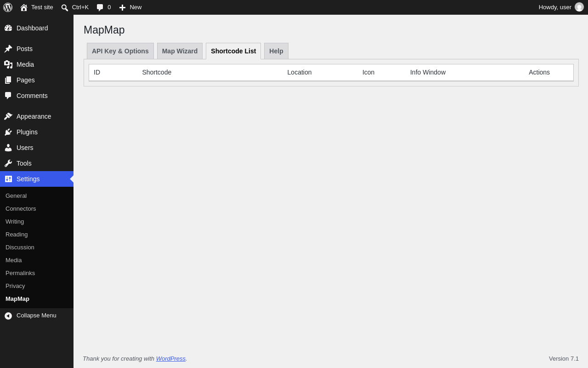Viewport: 588px width, 368px height.
Task: Click the Shortcode column header
Action: [157, 72]
